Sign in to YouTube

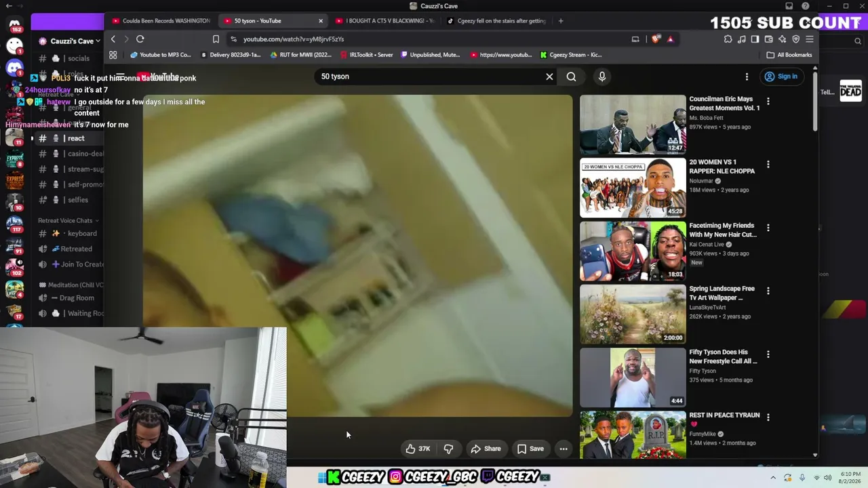click(x=781, y=77)
